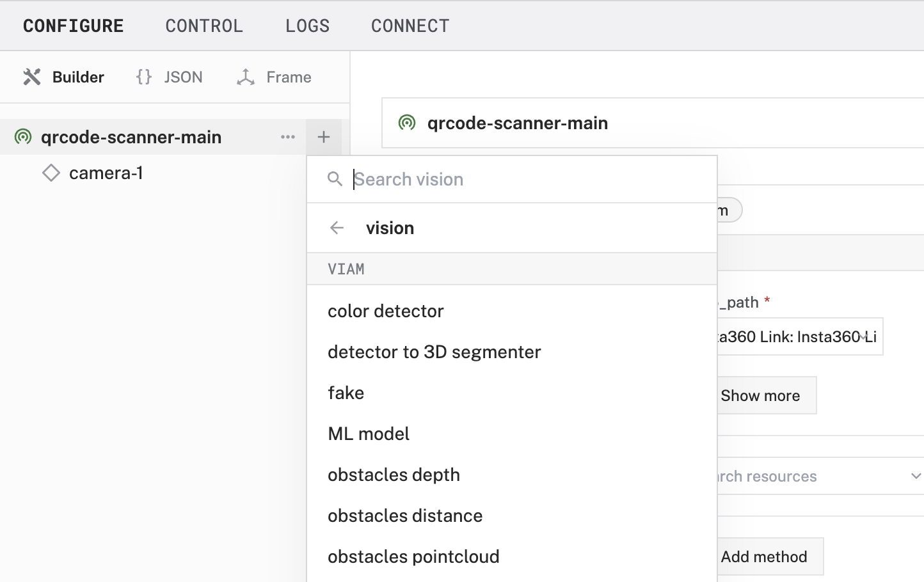Click the vision heading text

tap(390, 228)
